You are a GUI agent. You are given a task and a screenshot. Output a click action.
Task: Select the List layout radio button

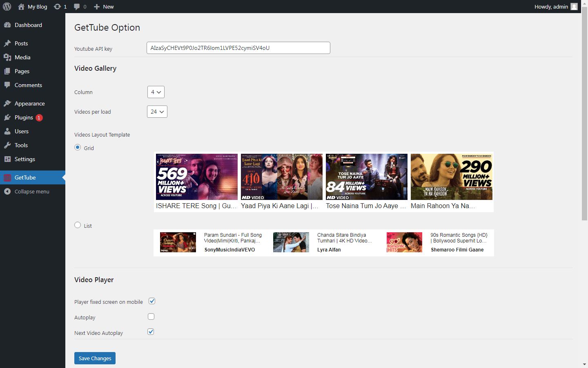pyautogui.click(x=78, y=225)
